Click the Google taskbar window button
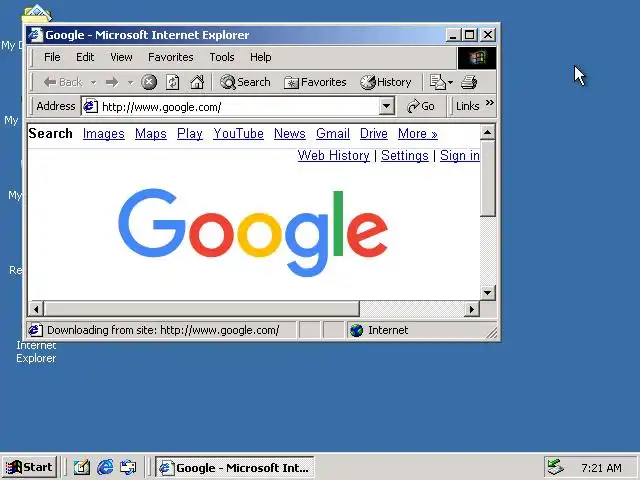Screen dimensions: 640x480 [235, 467]
